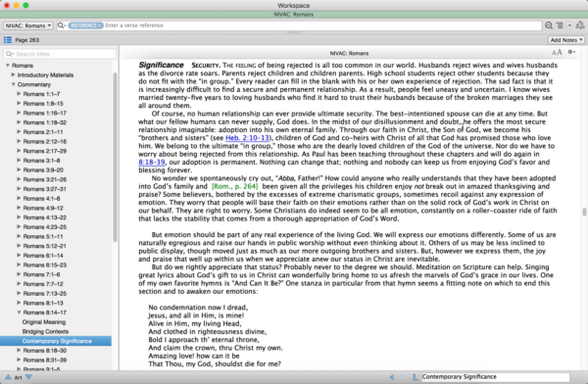588x384 pixels.
Task: Open the Add Notes dropdown
Action: tap(566, 40)
